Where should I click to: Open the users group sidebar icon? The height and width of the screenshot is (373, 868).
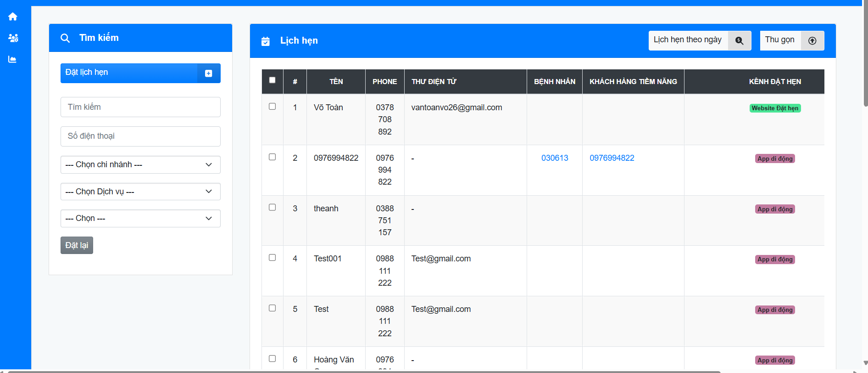click(13, 38)
